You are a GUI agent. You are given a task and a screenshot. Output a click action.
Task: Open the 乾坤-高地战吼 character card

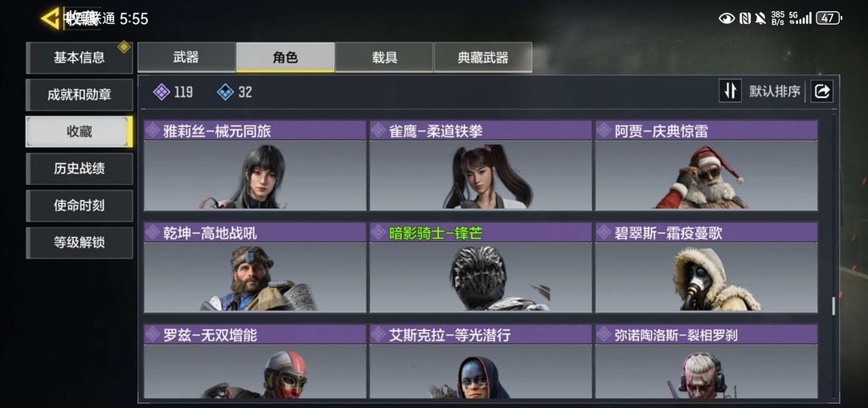coord(255,267)
